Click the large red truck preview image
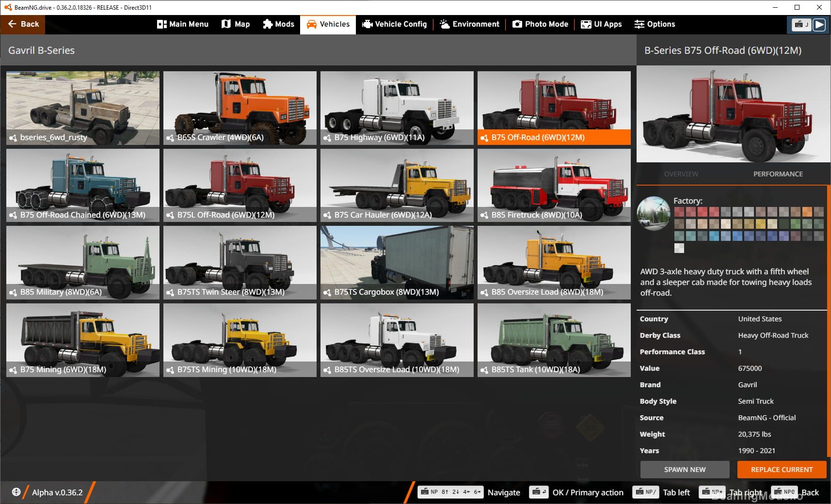This screenshot has width=831, height=504. (734, 114)
